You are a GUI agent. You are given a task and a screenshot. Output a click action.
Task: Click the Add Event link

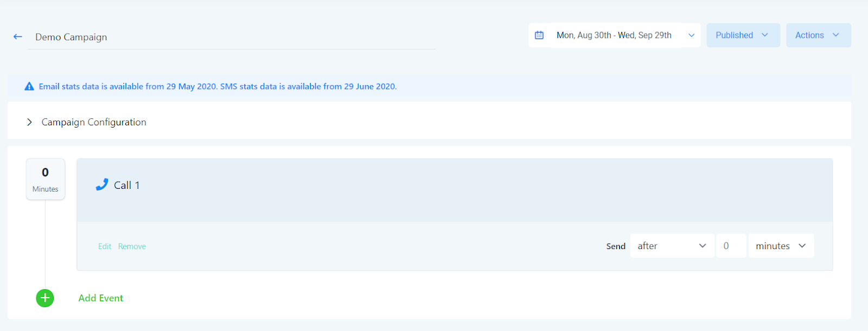pyautogui.click(x=101, y=298)
